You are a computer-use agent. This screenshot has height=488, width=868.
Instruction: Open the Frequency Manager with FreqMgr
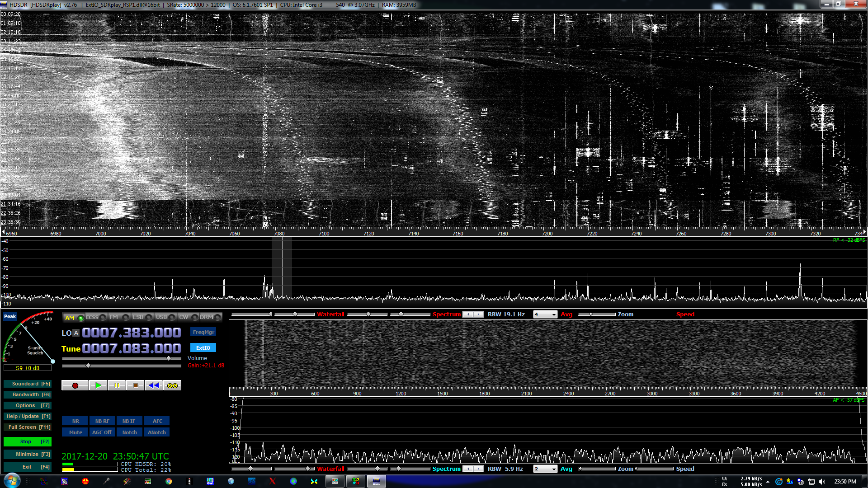(203, 332)
